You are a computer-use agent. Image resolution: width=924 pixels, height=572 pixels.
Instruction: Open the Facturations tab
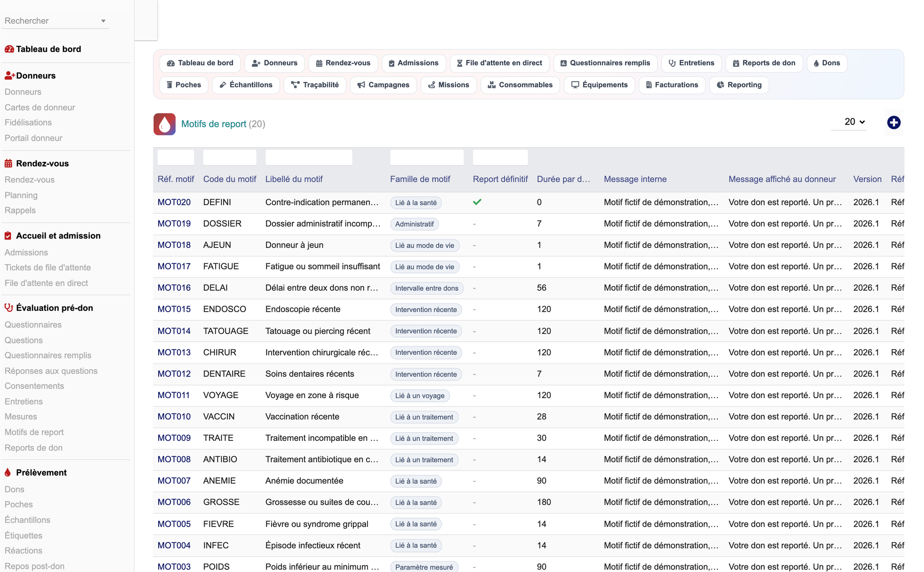click(672, 85)
